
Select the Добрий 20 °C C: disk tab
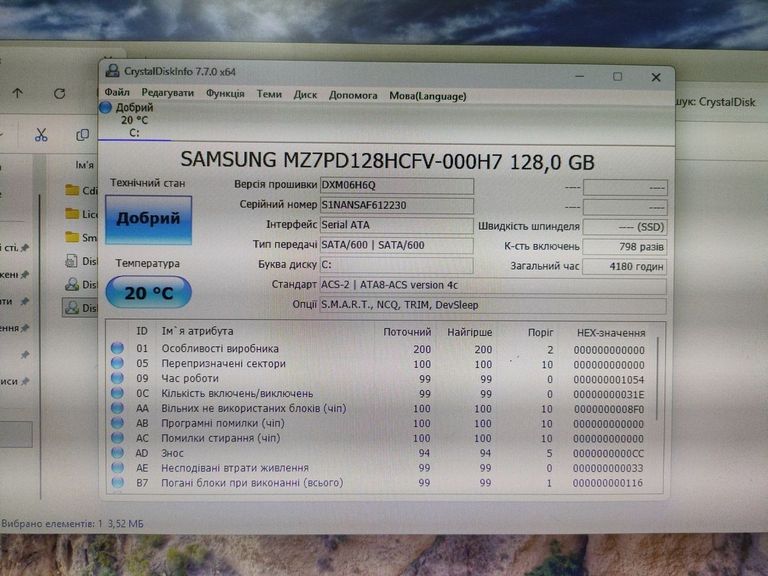point(134,120)
